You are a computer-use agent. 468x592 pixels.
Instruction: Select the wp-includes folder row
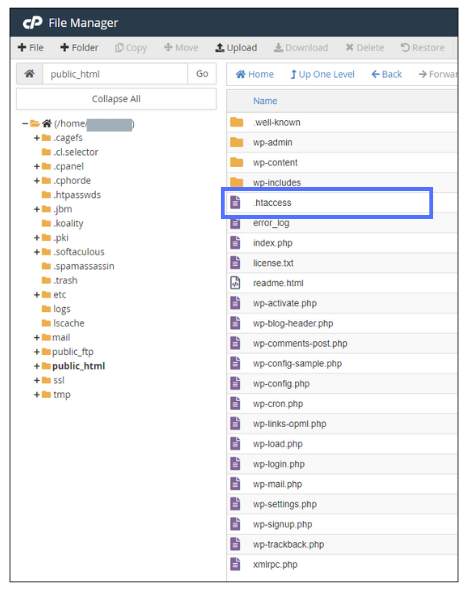click(x=342, y=182)
